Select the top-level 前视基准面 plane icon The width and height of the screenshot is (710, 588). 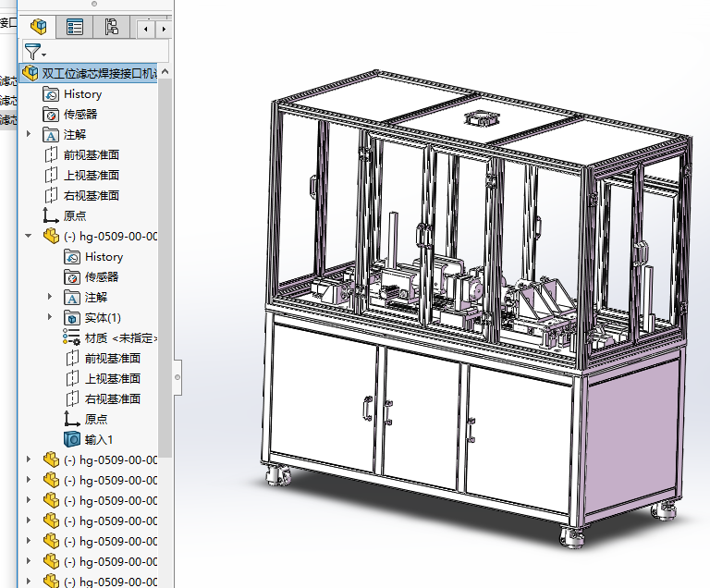(x=51, y=155)
